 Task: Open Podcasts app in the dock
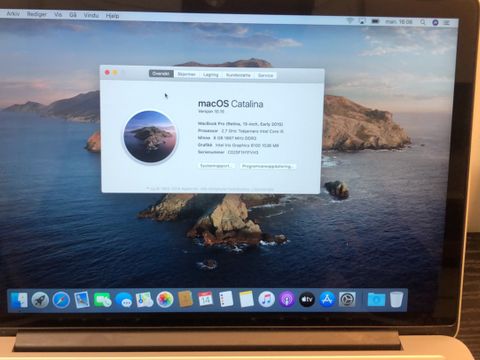(x=287, y=299)
